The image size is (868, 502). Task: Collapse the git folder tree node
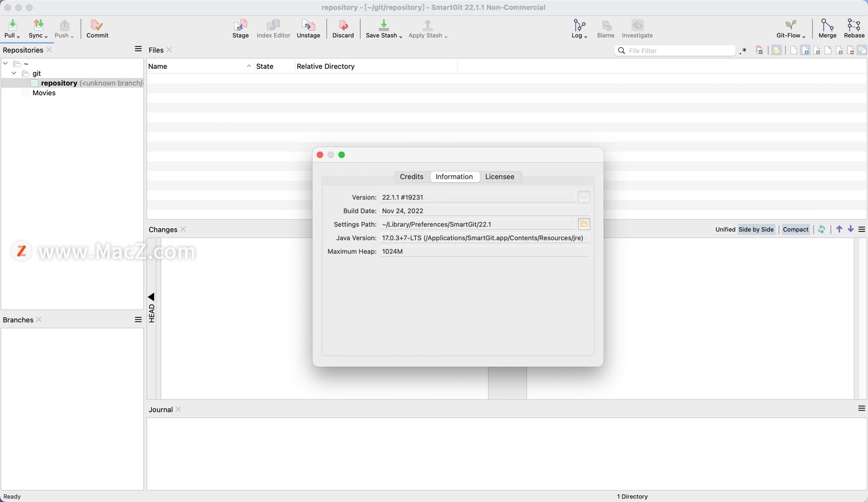pos(14,73)
